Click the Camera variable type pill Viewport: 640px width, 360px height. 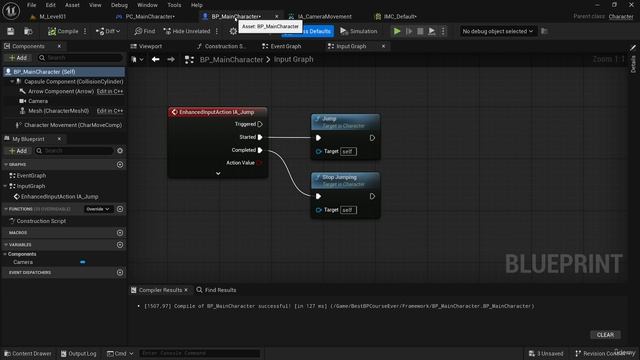83,262
